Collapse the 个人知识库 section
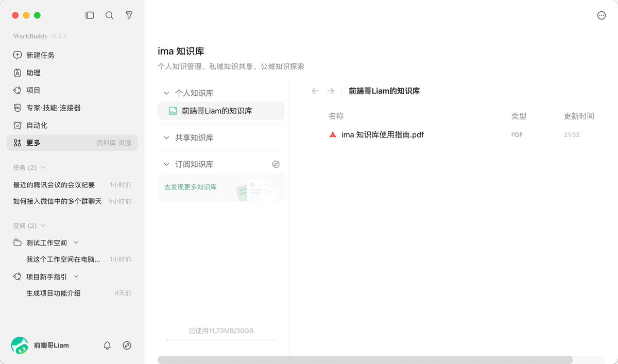This screenshot has height=364, width=618. click(x=166, y=93)
